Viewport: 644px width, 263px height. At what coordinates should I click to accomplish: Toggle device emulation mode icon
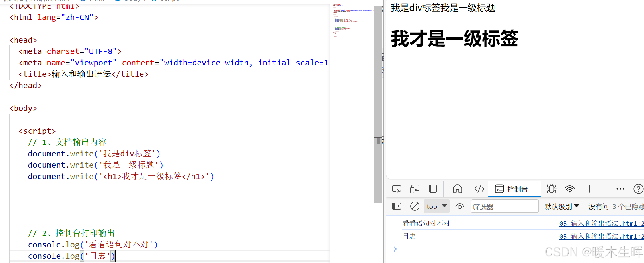pos(415,189)
